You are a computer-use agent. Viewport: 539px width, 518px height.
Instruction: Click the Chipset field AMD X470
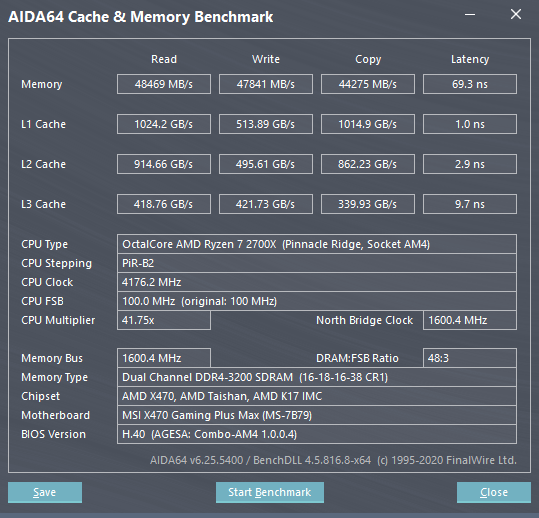coord(317,396)
